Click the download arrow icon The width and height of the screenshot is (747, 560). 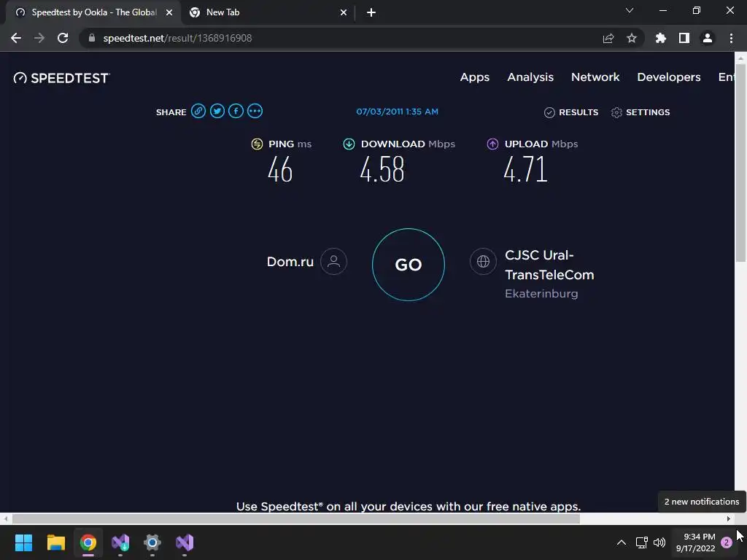349,144
